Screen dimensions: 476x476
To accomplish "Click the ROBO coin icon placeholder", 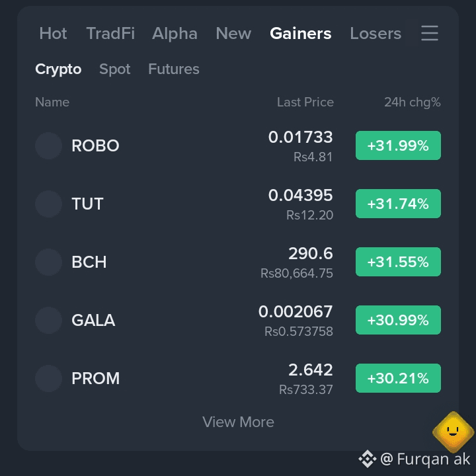I will (48, 145).
